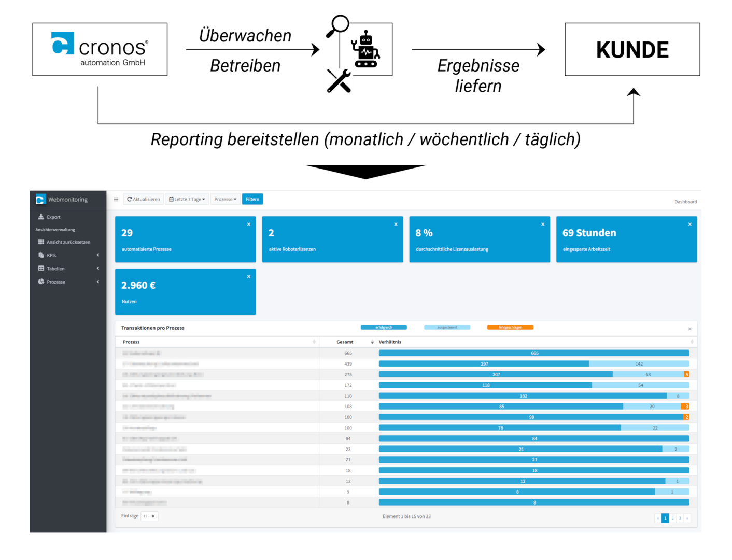
Task: Go to page 2 of the table
Action: pyautogui.click(x=673, y=518)
